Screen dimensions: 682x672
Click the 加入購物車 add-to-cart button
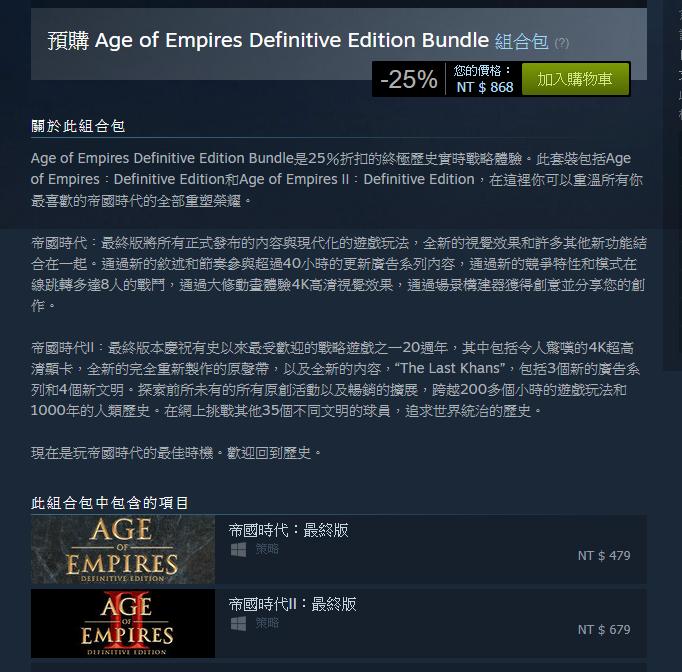point(575,79)
